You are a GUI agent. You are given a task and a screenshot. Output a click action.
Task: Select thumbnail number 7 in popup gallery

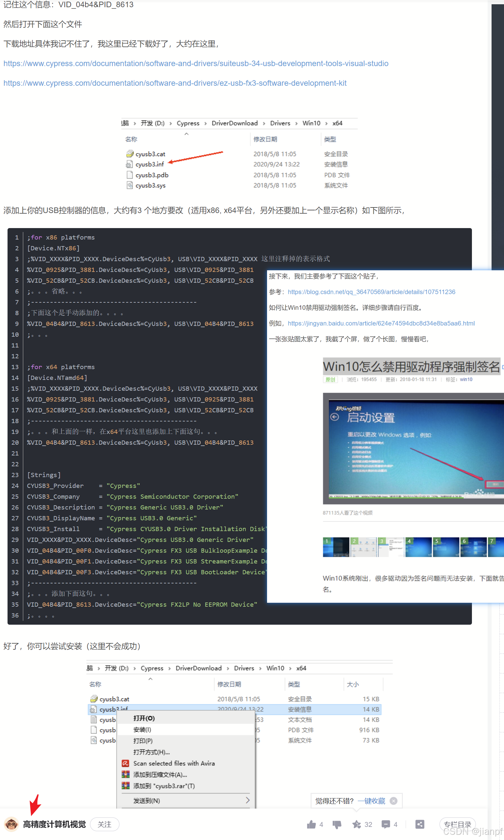pyautogui.click(x=496, y=547)
